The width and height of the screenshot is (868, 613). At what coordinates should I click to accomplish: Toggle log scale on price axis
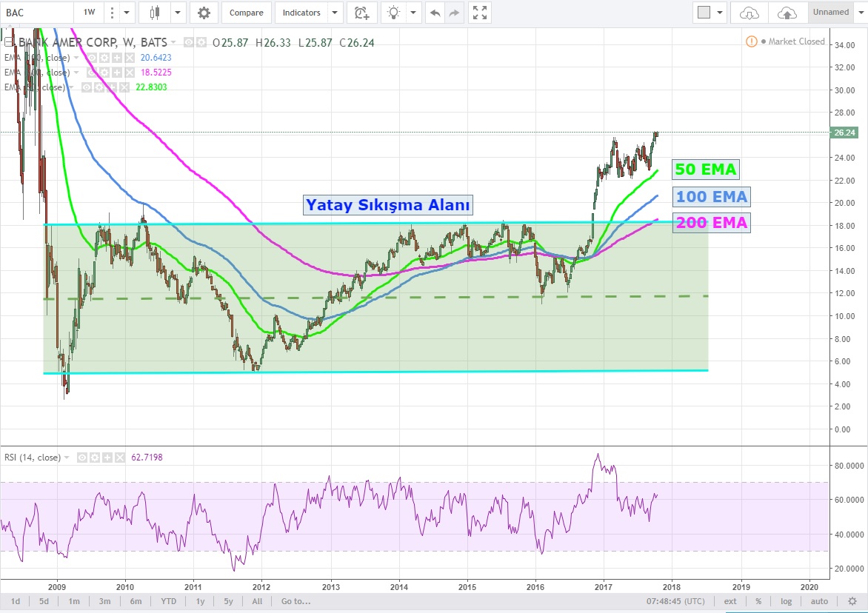[x=786, y=601]
